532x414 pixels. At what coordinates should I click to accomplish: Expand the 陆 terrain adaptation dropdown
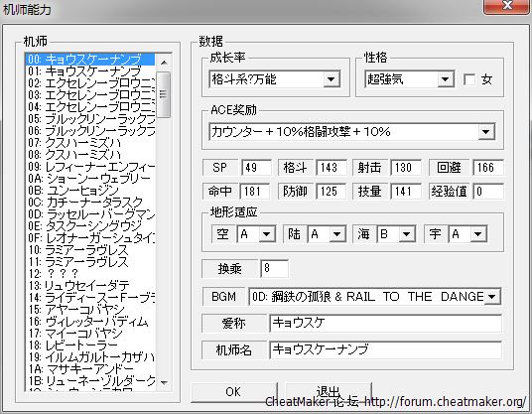[336, 234]
